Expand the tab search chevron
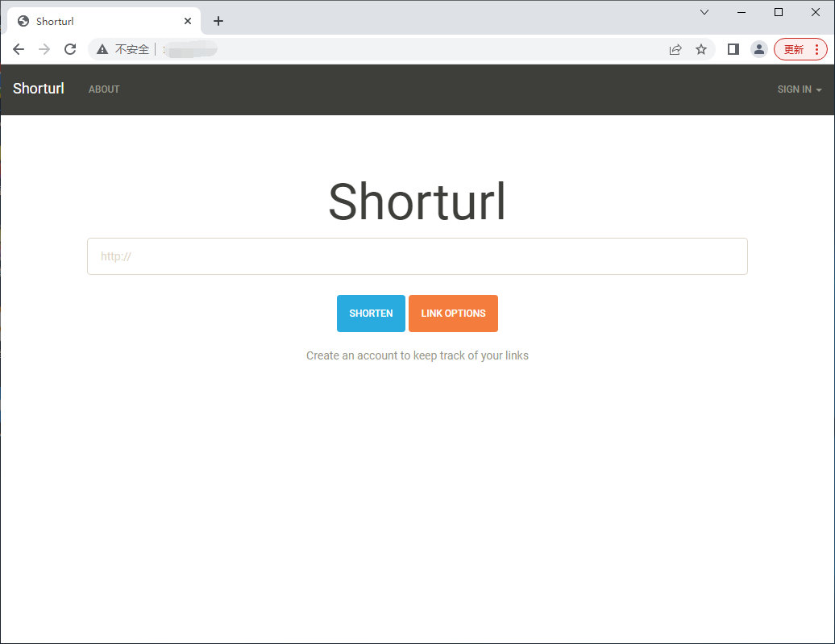 [x=704, y=12]
